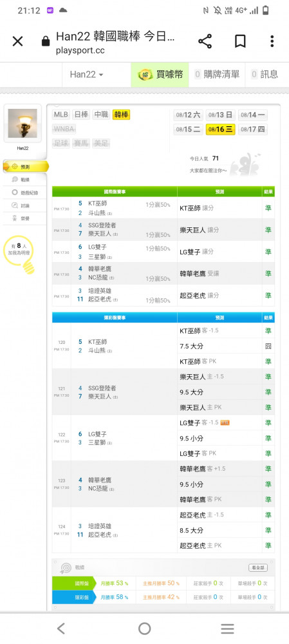Viewport: 289px width, 644px height.
Task: Open the three-dot browser menu
Action: 272,41
